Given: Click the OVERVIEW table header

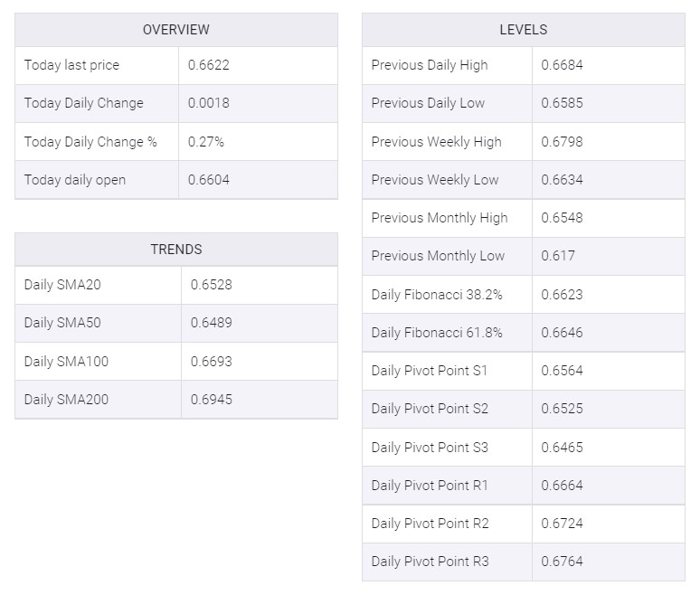Looking at the screenshot, I should coord(175,30).
